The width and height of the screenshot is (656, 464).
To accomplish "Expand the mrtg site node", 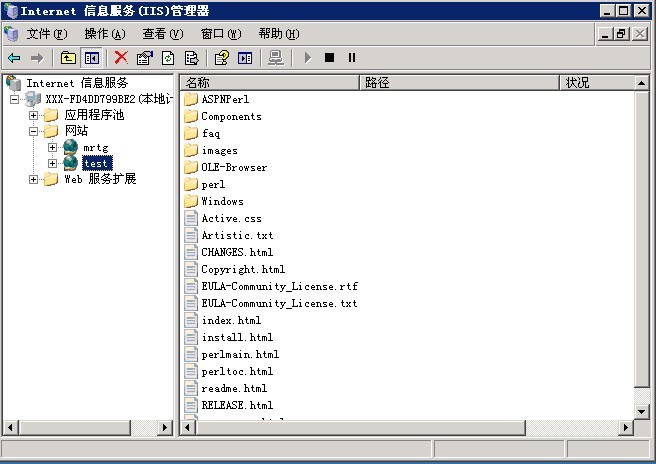I will [x=52, y=147].
